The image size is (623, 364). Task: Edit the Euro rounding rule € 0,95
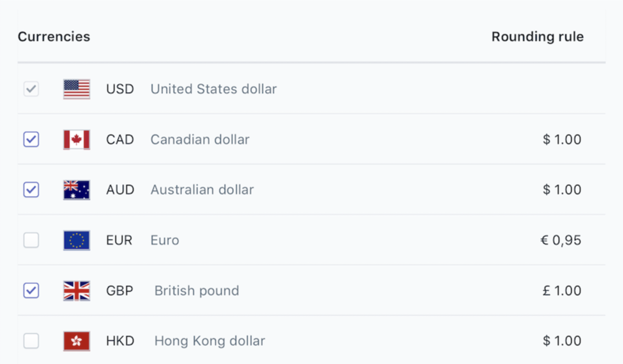click(561, 240)
